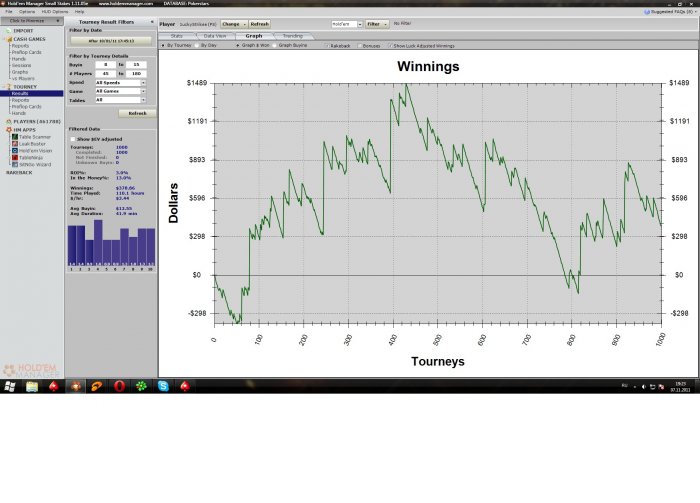This screenshot has width=700, height=503.
Task: Select the Graph $ Won option
Action: tap(238, 46)
